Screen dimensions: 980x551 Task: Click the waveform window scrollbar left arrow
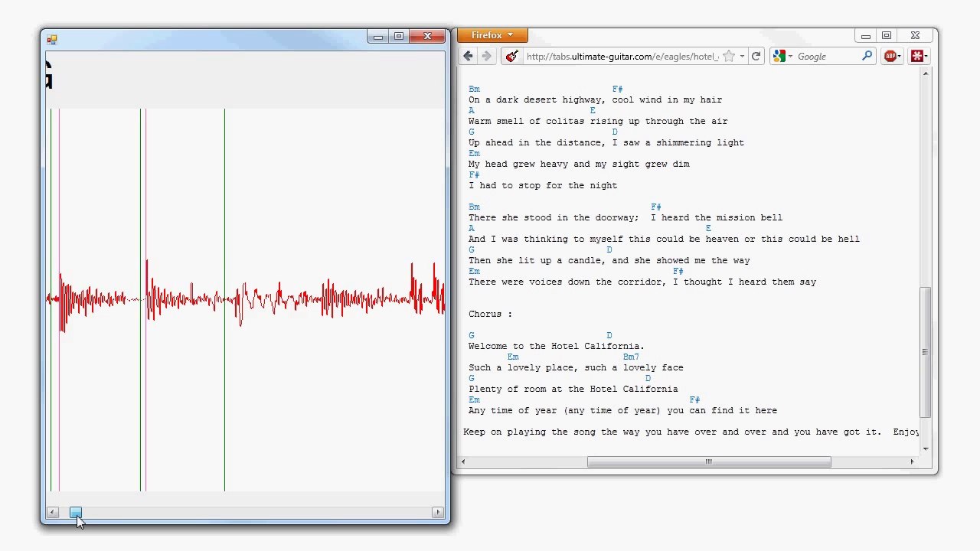click(x=52, y=512)
